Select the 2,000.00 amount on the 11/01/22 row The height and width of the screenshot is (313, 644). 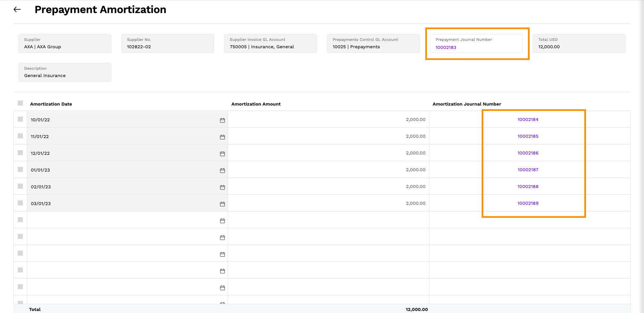415,136
